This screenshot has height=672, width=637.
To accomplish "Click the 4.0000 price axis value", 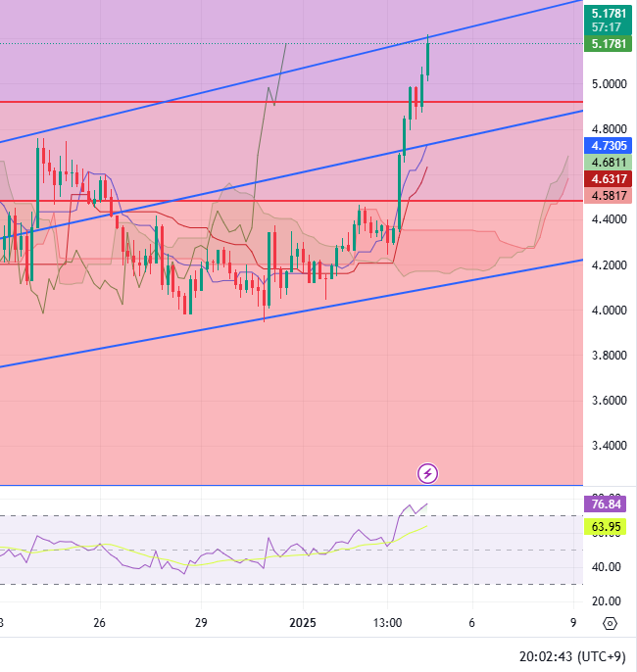I will (x=610, y=310).
